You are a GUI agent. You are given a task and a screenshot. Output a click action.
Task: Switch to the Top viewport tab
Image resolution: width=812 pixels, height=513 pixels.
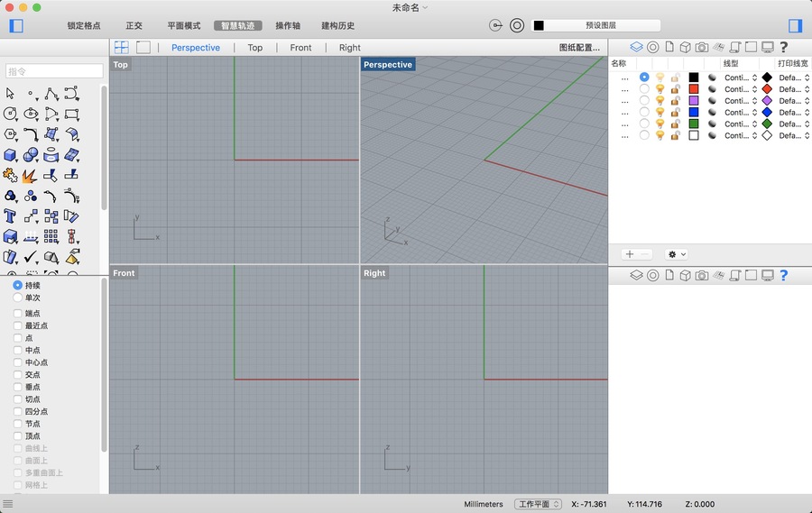[x=254, y=48]
